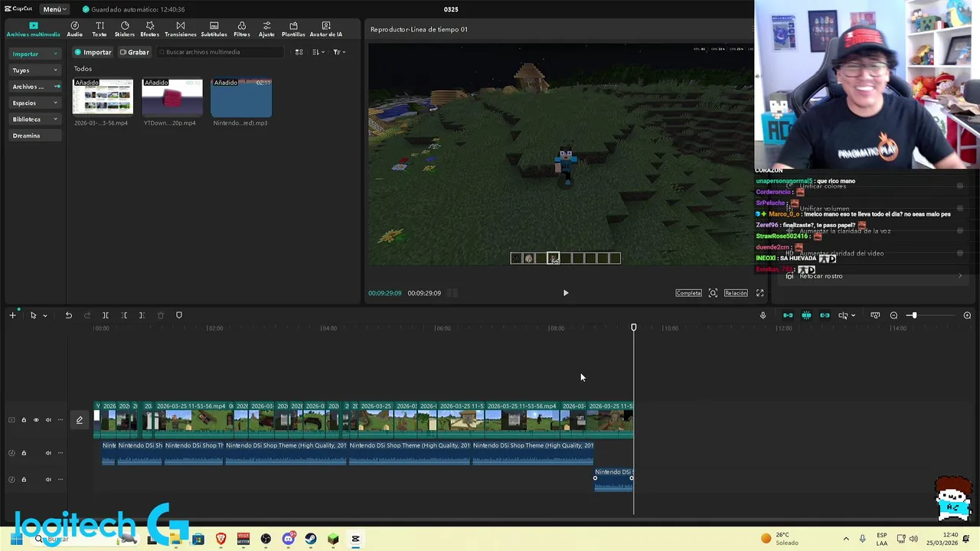Expand the Biblioteca sidebar section

tap(34, 119)
